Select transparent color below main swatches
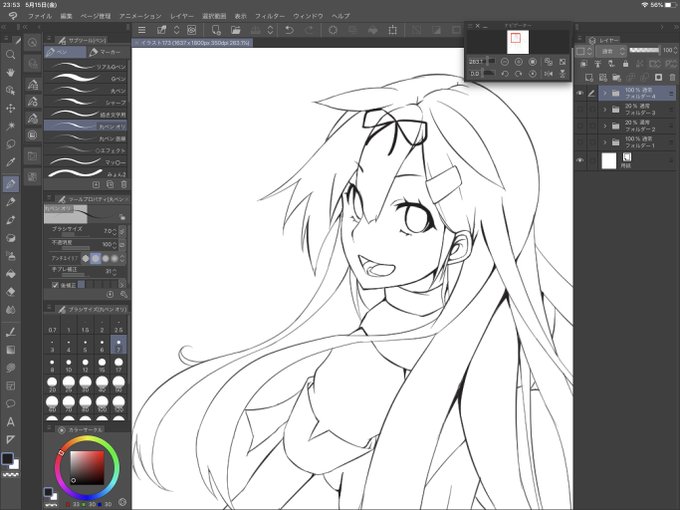The image size is (680, 510). tap(10, 475)
